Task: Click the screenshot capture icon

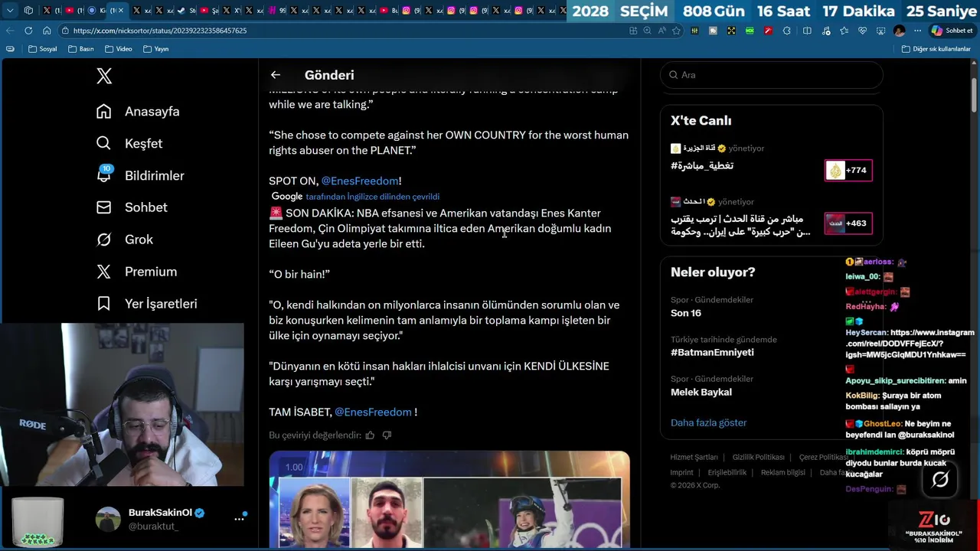Action: tap(880, 31)
